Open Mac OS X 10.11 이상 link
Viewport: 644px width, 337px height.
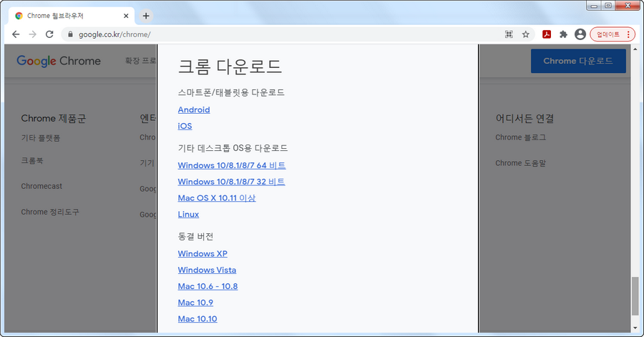[x=216, y=198]
